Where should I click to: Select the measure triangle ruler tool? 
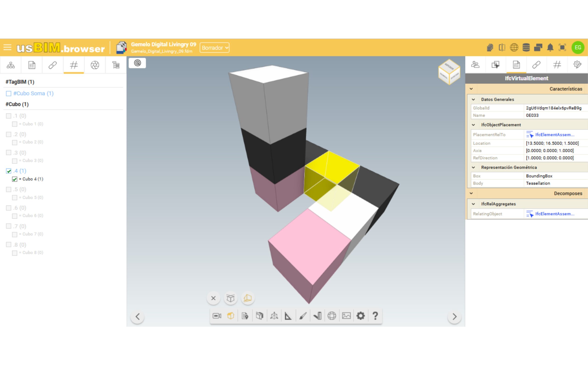point(288,316)
